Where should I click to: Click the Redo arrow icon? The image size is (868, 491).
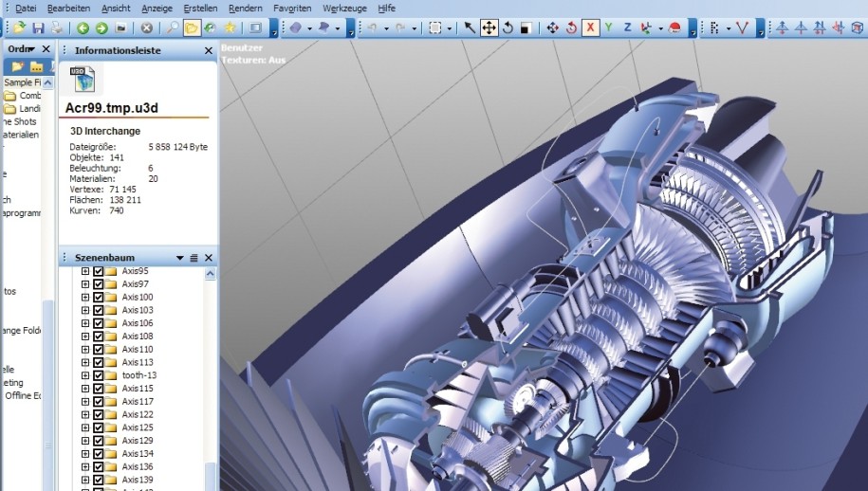click(400, 27)
